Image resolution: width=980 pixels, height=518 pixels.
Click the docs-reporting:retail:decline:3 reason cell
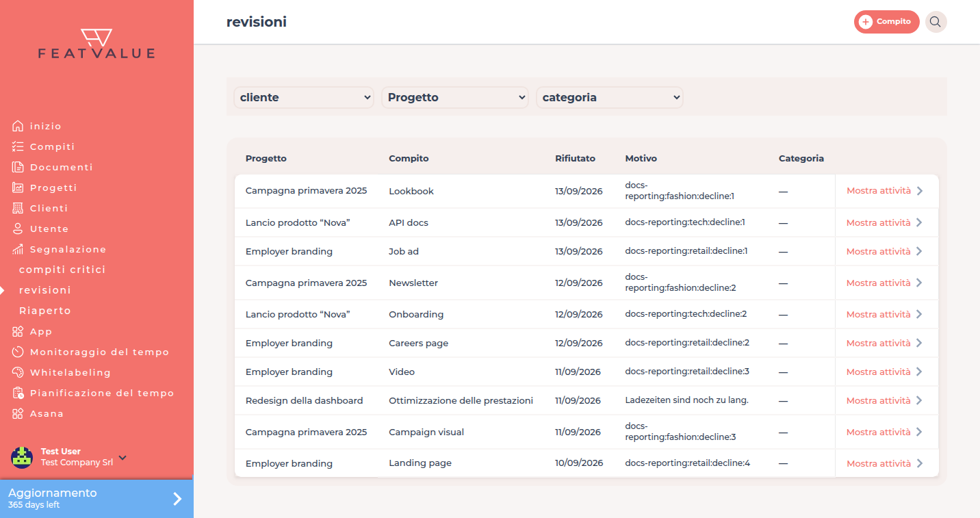(x=687, y=372)
